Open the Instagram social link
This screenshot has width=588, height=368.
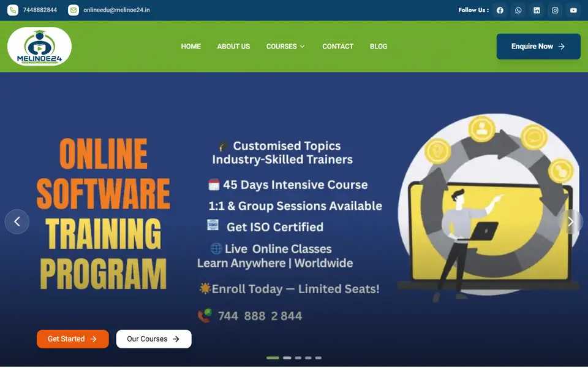pyautogui.click(x=555, y=10)
